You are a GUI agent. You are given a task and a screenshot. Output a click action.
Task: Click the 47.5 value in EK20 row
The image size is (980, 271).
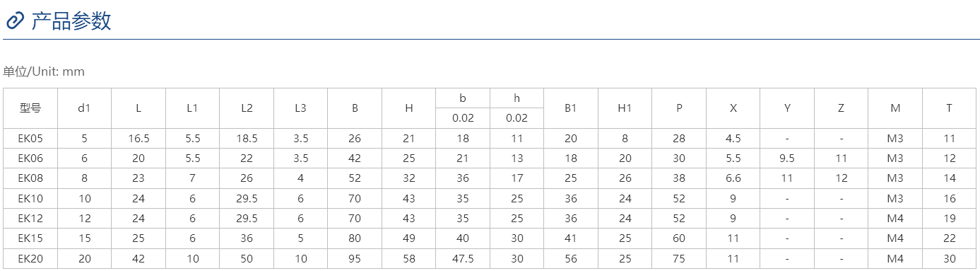point(463,259)
